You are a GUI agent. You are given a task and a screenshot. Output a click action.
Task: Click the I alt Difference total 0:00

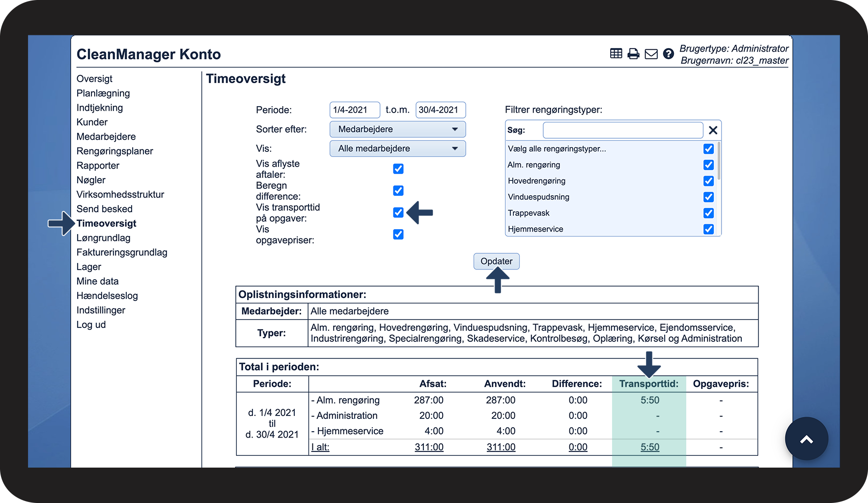tap(578, 447)
